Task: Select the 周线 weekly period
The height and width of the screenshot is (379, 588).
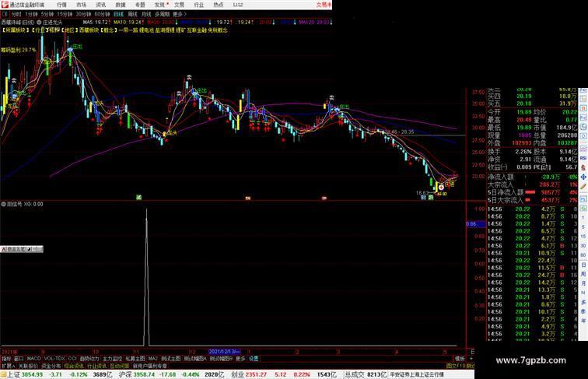Action: (133, 14)
